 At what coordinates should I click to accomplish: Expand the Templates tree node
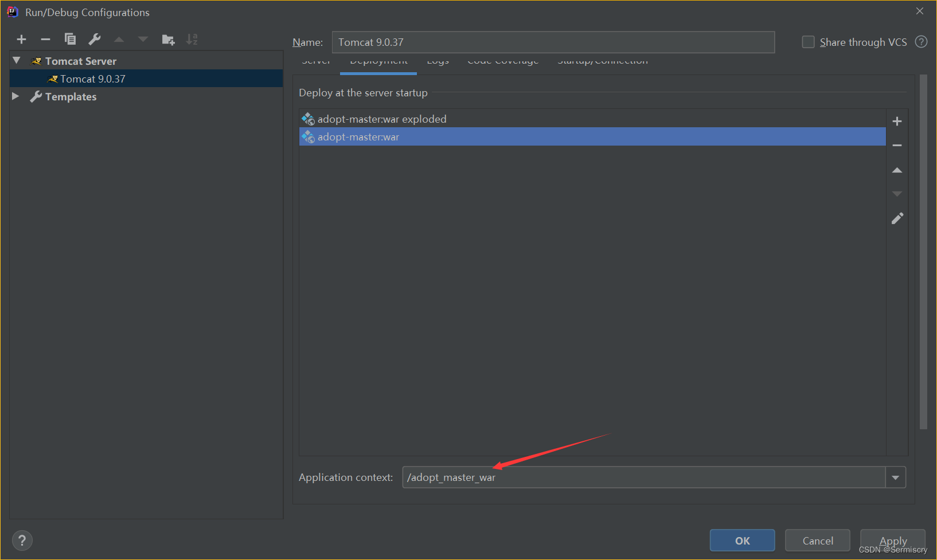(15, 96)
